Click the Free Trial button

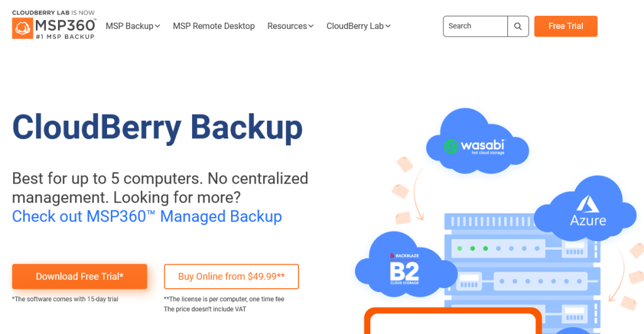click(565, 26)
